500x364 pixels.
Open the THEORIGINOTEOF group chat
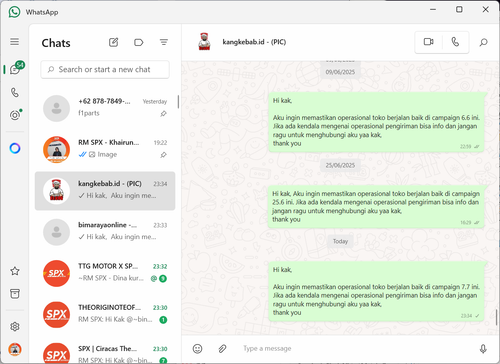pyautogui.click(x=105, y=315)
